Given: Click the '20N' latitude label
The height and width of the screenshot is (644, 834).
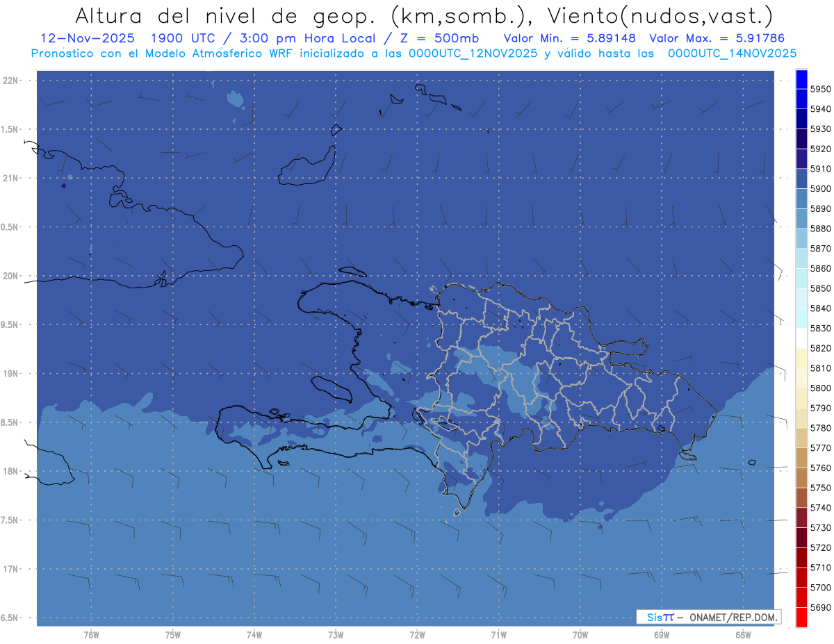Looking at the screenshot, I should coord(10,276).
